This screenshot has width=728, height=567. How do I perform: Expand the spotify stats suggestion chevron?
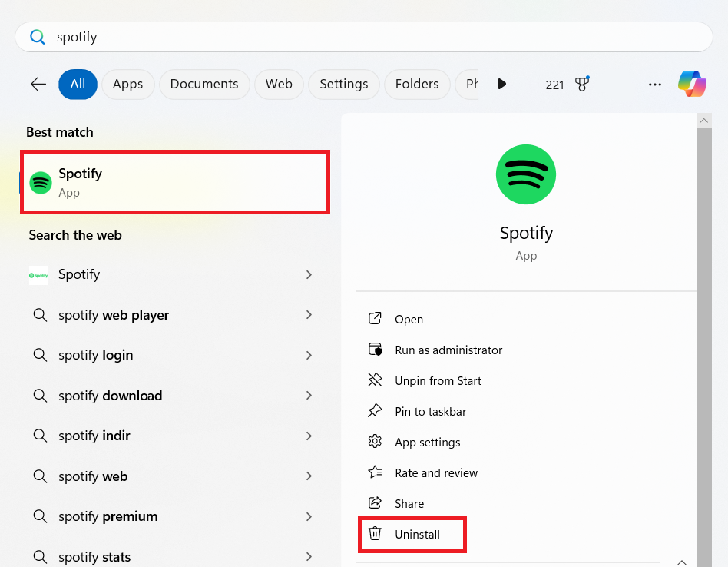(x=309, y=557)
